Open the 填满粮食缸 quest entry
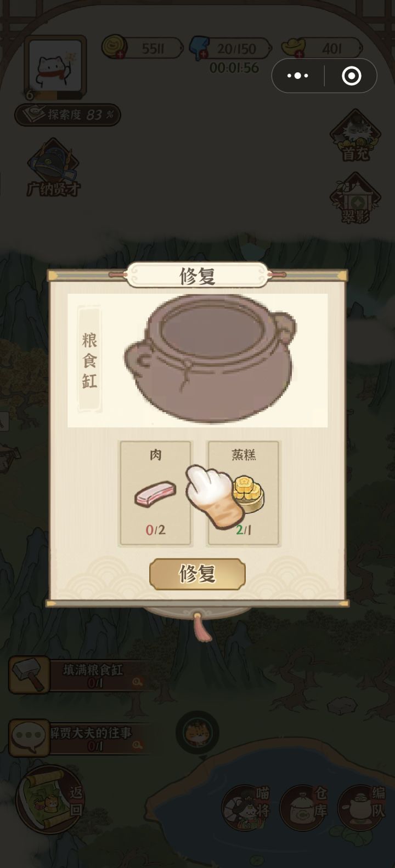395x868 pixels. click(x=78, y=675)
